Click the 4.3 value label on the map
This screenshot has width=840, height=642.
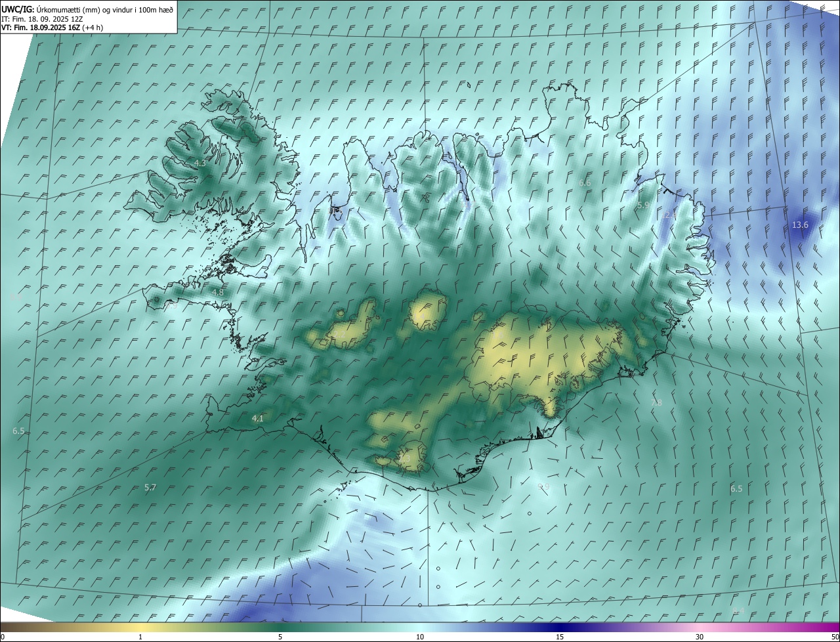pos(200,163)
